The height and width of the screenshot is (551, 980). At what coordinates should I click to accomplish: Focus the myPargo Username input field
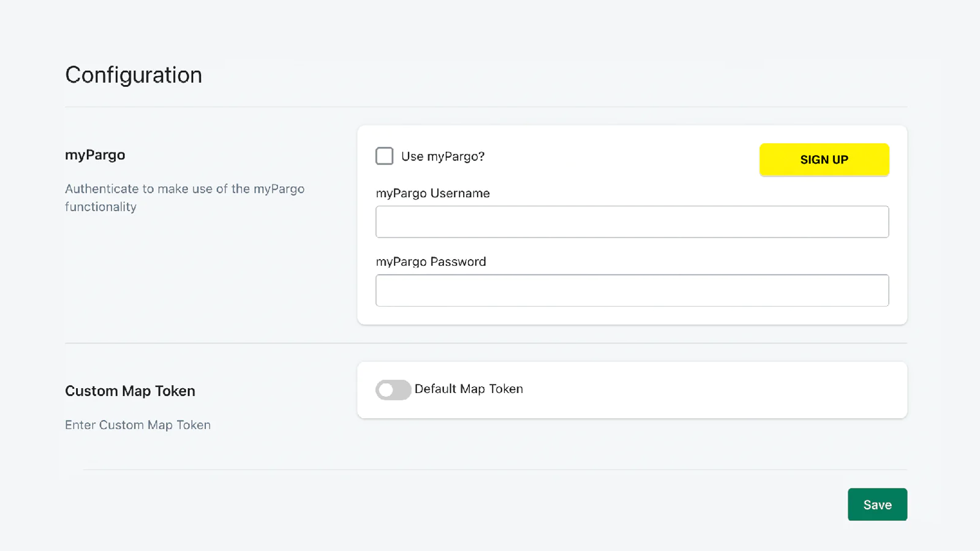pos(632,222)
